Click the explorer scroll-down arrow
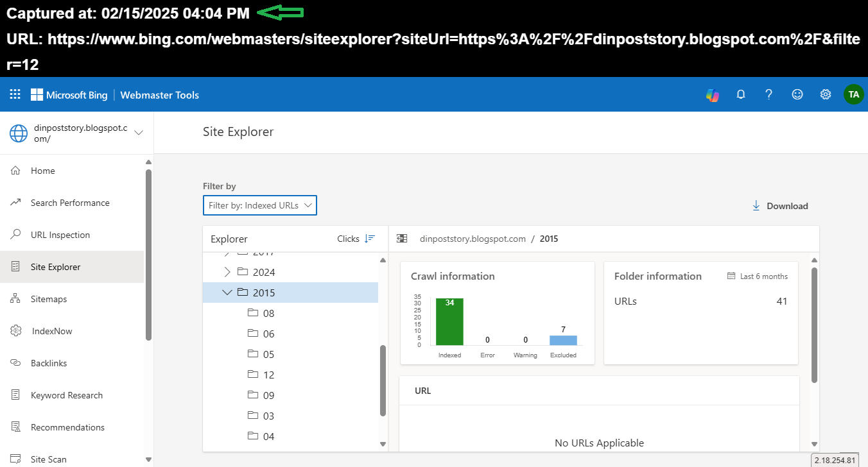868x467 pixels. tap(383, 444)
